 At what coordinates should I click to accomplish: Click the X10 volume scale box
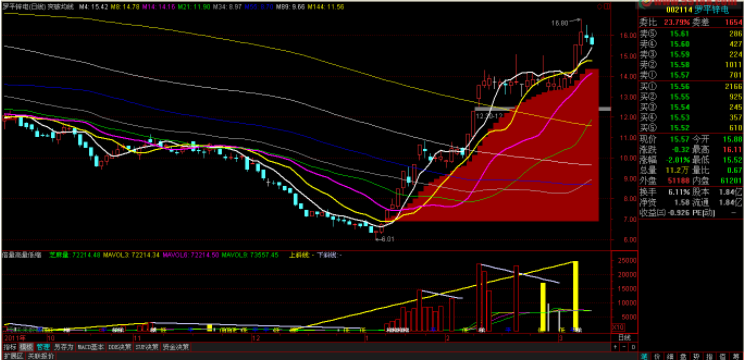point(618,328)
